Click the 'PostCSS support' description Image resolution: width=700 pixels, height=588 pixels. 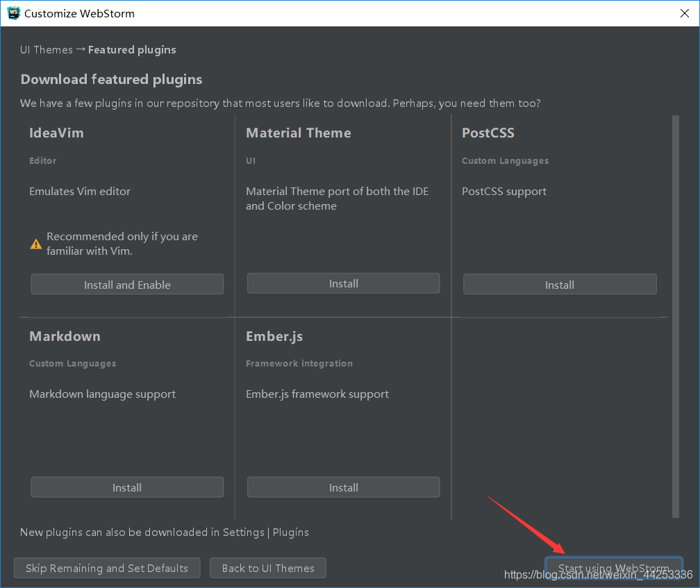pyautogui.click(x=504, y=192)
